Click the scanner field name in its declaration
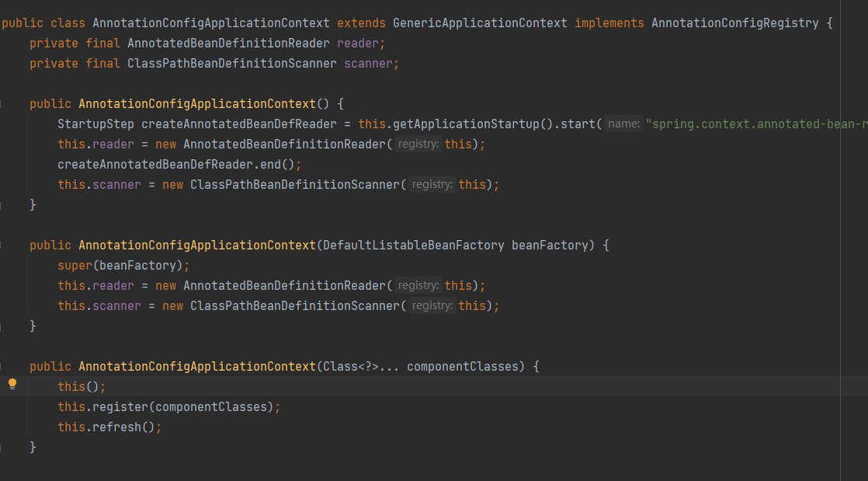This screenshot has width=868, height=481. pos(368,64)
